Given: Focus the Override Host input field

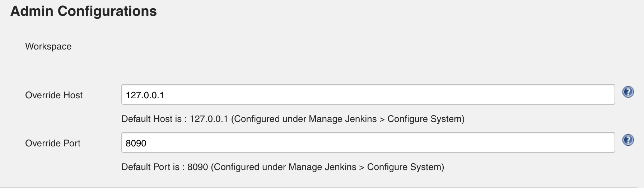Looking at the screenshot, I should point(368,95).
